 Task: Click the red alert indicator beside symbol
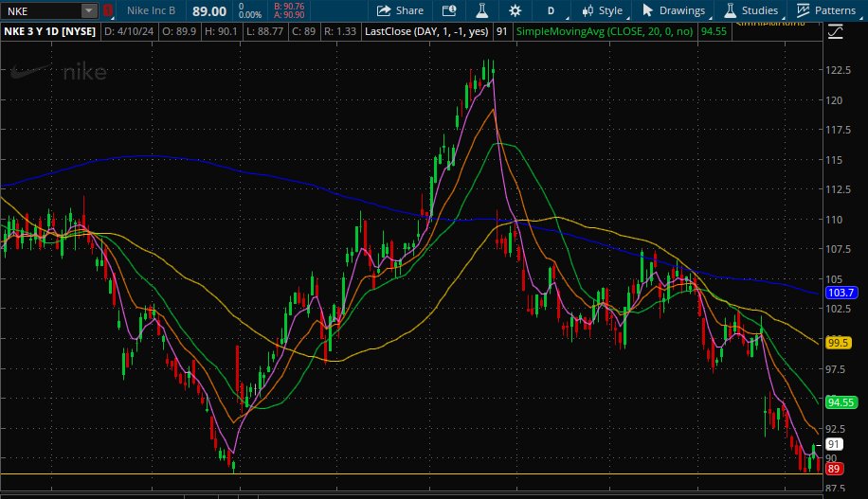(108, 10)
